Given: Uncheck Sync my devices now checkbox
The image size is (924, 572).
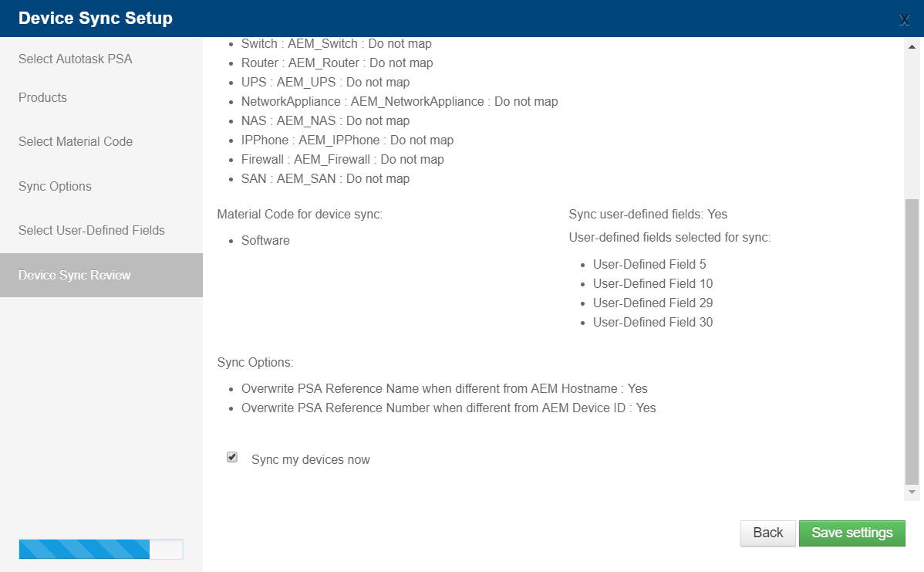Looking at the screenshot, I should point(232,457).
